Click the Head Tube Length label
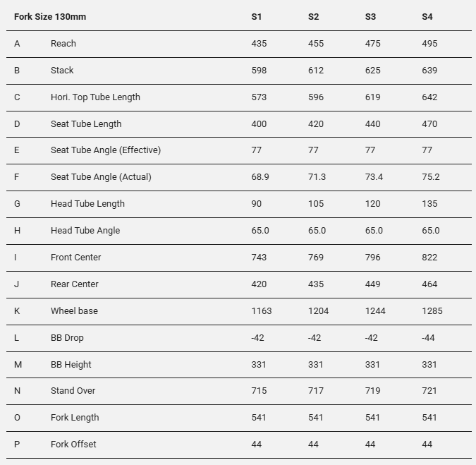This screenshot has width=476, height=465. [x=87, y=204]
